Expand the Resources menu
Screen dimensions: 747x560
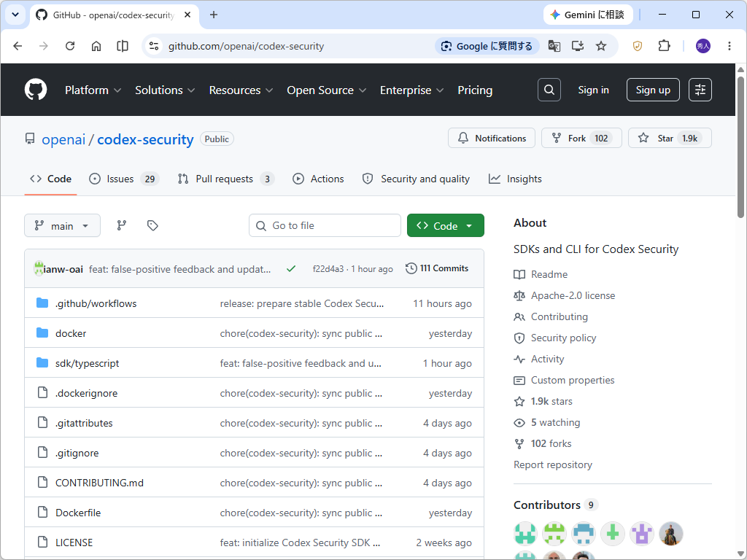(x=241, y=90)
